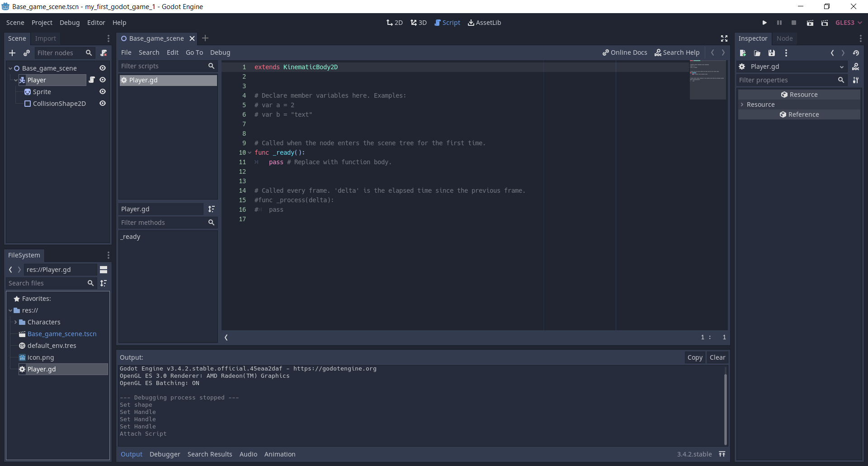Screen dimensions: 868x466
Task: Toggle FileSystem split view mode
Action: click(104, 270)
